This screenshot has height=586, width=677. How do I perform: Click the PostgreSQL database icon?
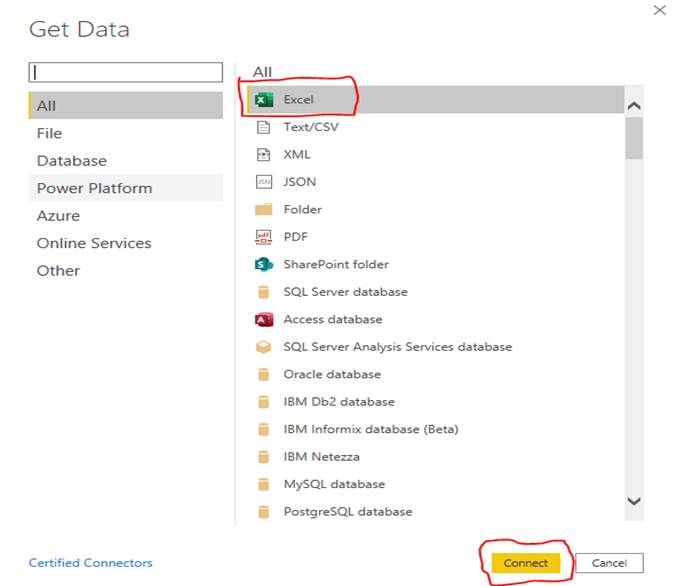(x=263, y=512)
